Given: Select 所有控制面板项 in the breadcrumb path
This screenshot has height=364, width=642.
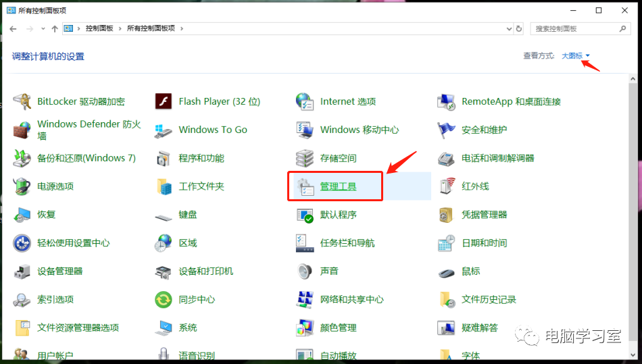Looking at the screenshot, I should point(151,28).
